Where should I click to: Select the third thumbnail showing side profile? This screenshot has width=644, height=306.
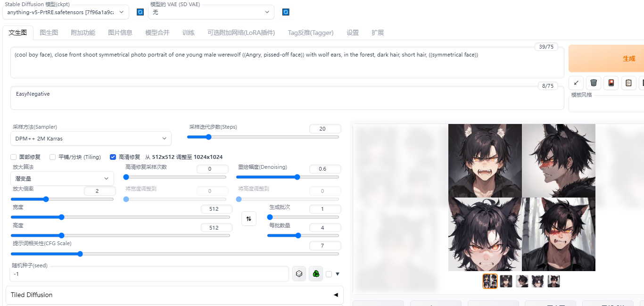[522, 281]
